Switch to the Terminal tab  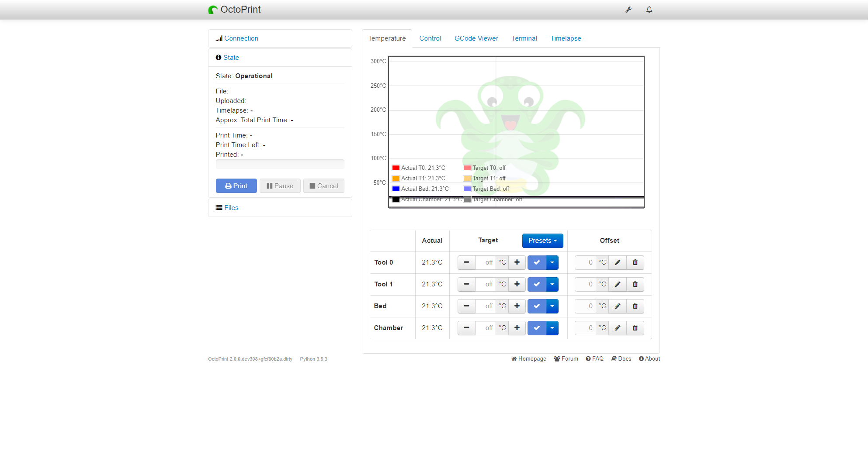(x=524, y=38)
